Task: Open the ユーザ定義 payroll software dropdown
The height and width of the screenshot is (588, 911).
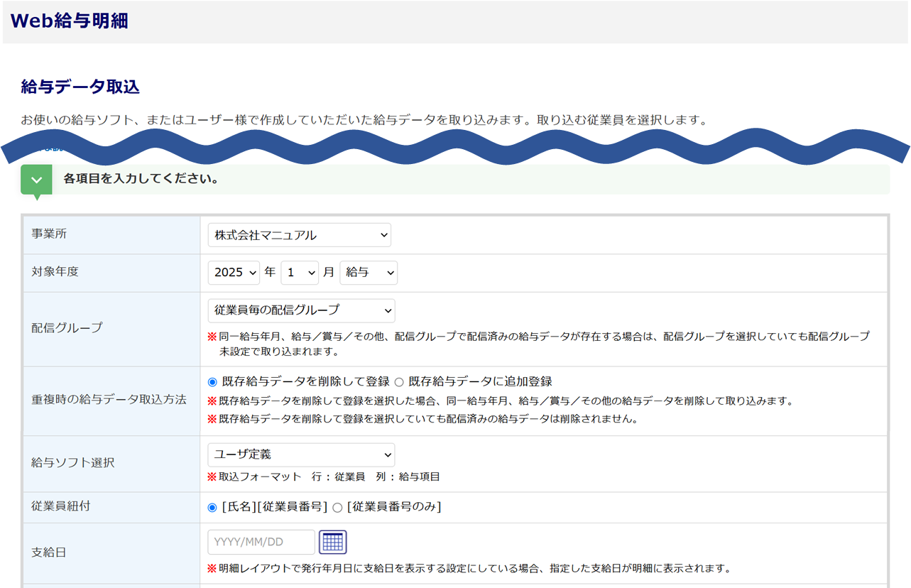Action: pyautogui.click(x=301, y=454)
